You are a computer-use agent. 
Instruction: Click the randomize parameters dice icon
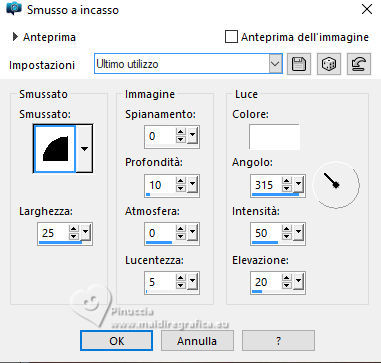(x=329, y=64)
